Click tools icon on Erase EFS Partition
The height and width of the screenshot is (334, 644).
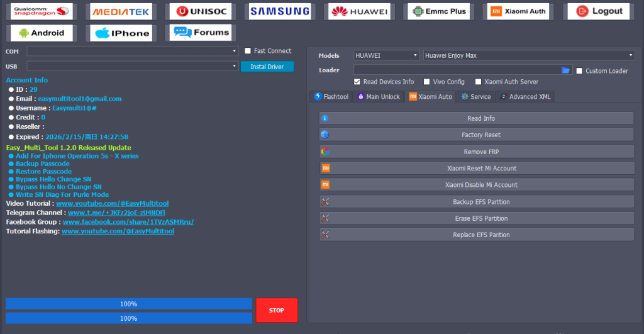pos(325,218)
